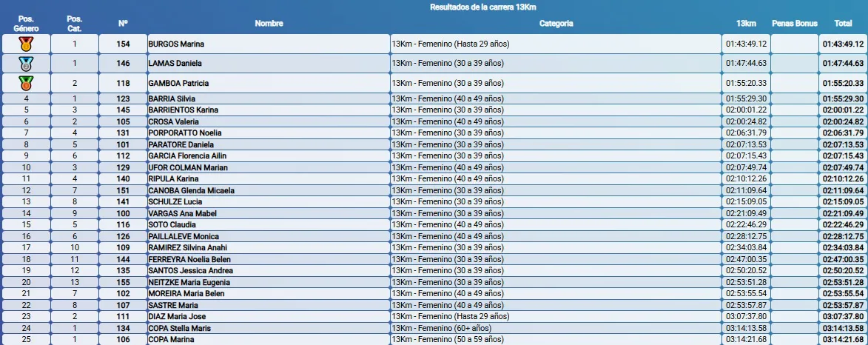Screen dimensions: 868x345
Task: Select NEITZKE Maria Eugenia's name
Action: point(189,282)
